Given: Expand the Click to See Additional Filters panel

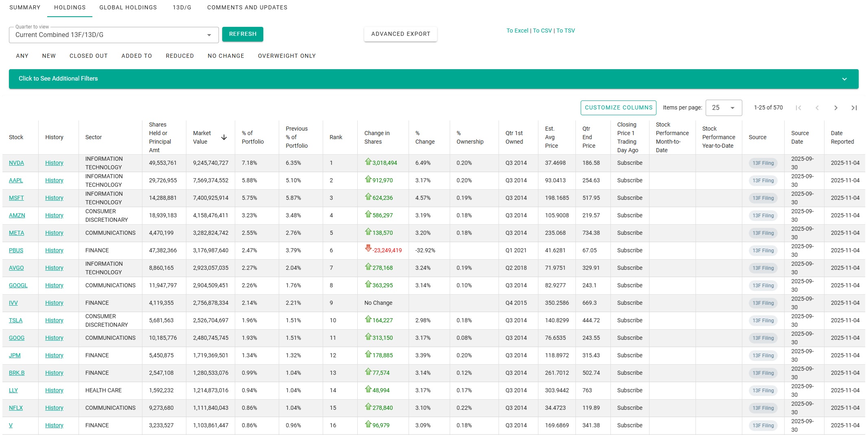Looking at the screenshot, I should [x=433, y=79].
